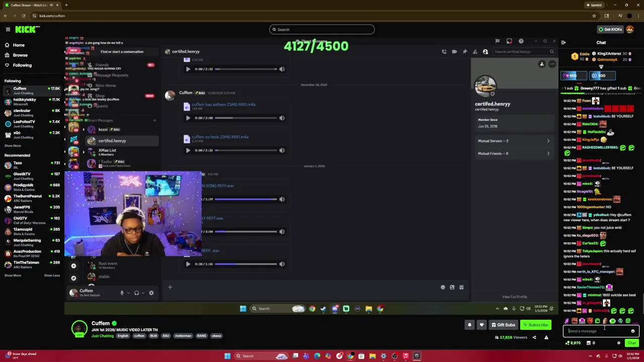Expand Show More under Recommended list

[13, 276]
